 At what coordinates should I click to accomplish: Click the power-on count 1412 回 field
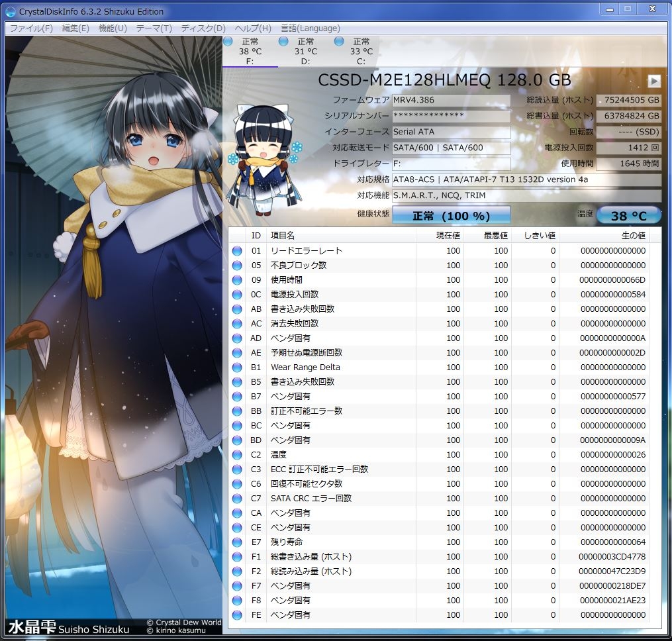coord(629,148)
